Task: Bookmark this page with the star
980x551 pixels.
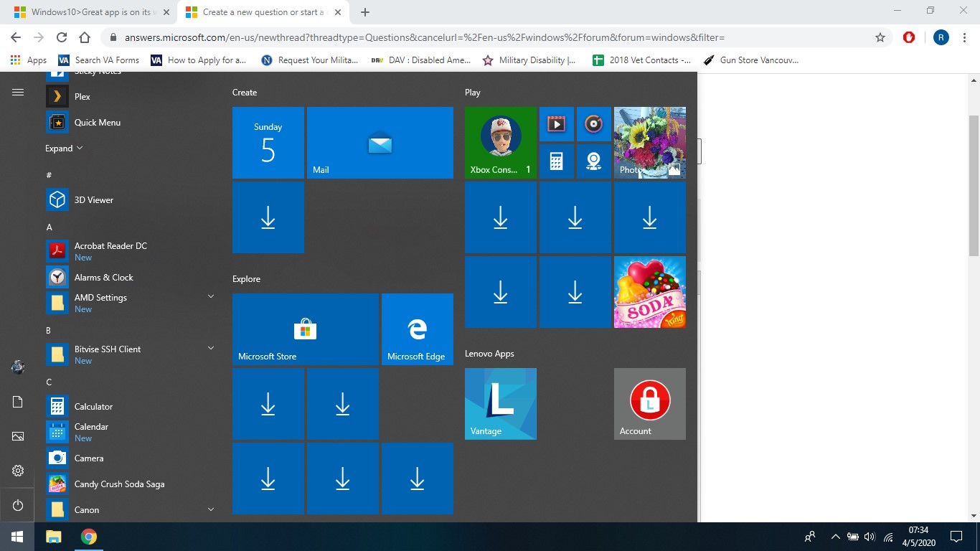Action: tap(880, 37)
